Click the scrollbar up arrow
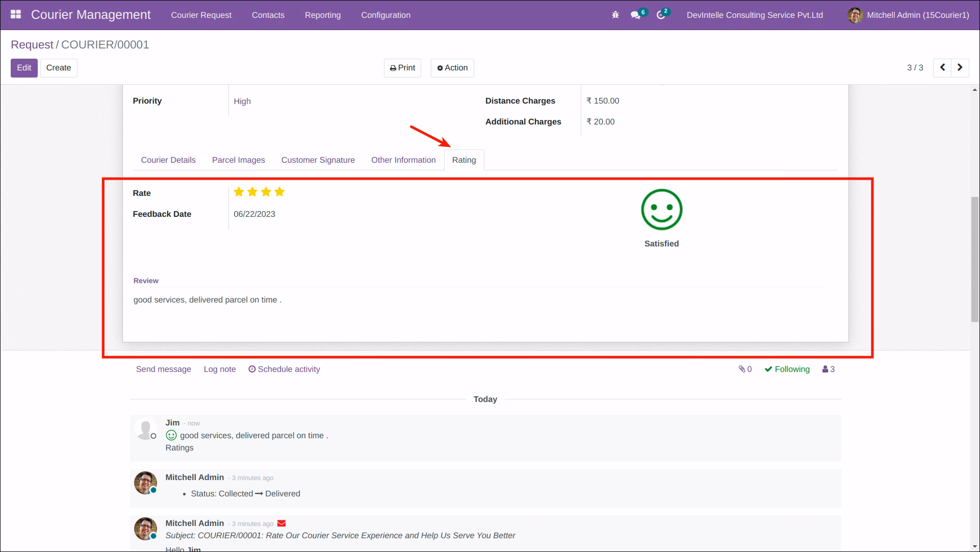 (x=975, y=90)
